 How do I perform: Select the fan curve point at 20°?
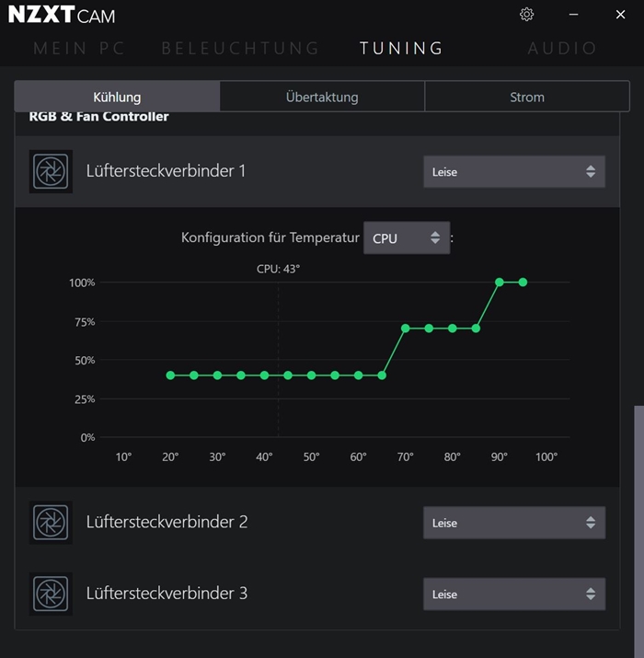click(x=170, y=375)
